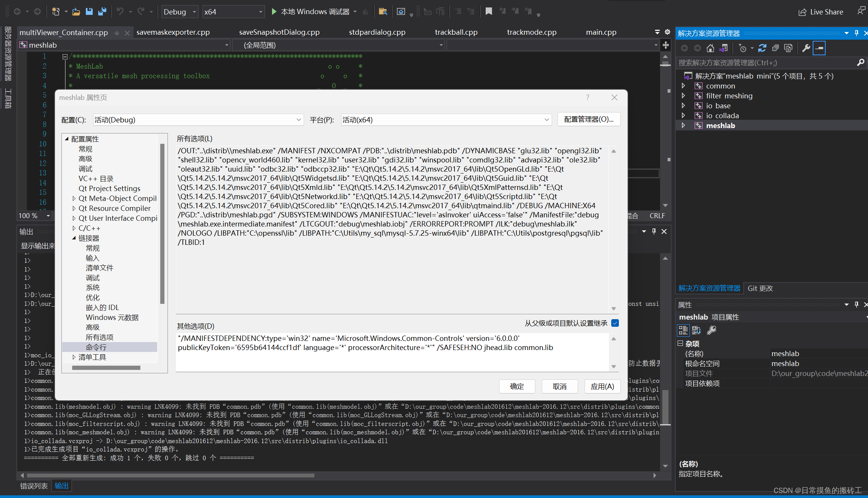Toggle a bookmark with the bookmark icon
This screenshot has height=498, width=868.
pyautogui.click(x=488, y=11)
